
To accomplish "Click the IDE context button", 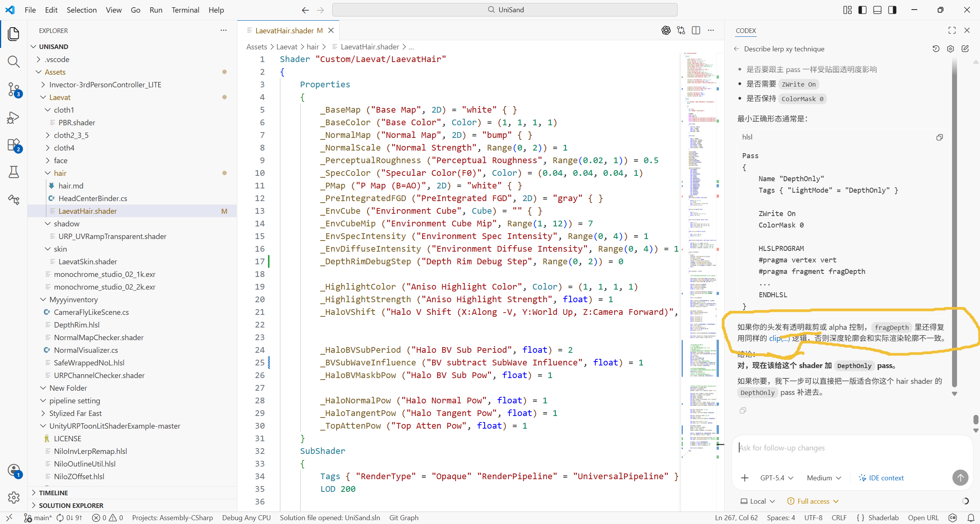I will click(x=881, y=478).
